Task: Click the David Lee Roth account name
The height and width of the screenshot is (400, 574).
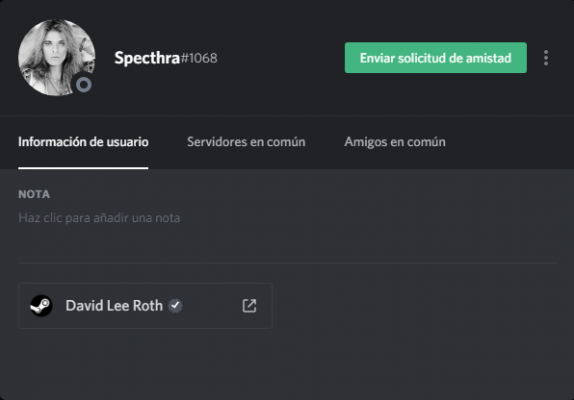Action: pos(114,306)
